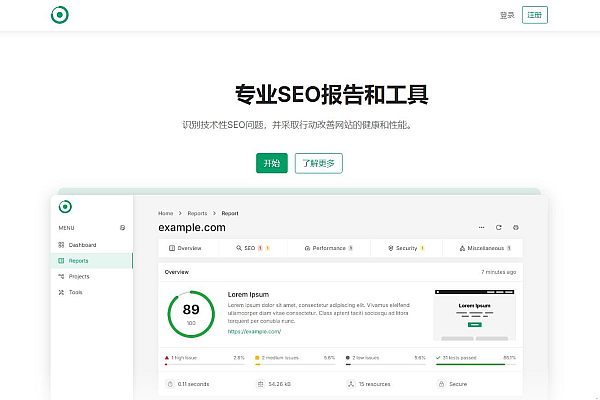Click the refresh report icon

point(499,227)
